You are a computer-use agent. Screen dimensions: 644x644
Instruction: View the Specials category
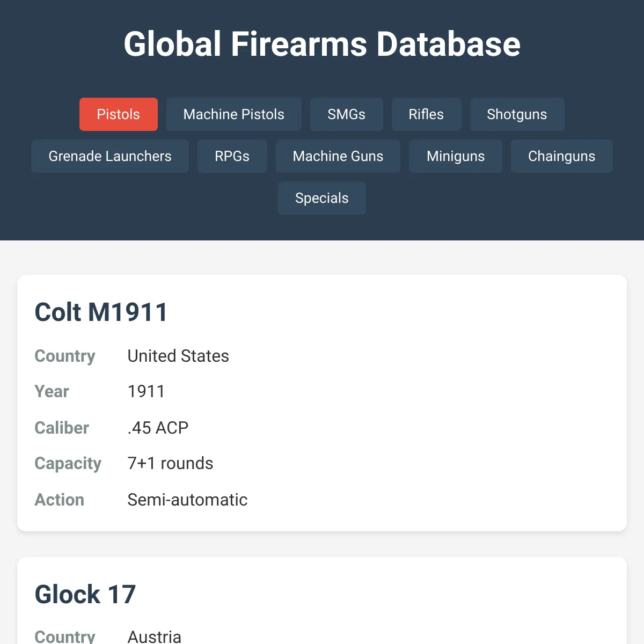(321, 198)
